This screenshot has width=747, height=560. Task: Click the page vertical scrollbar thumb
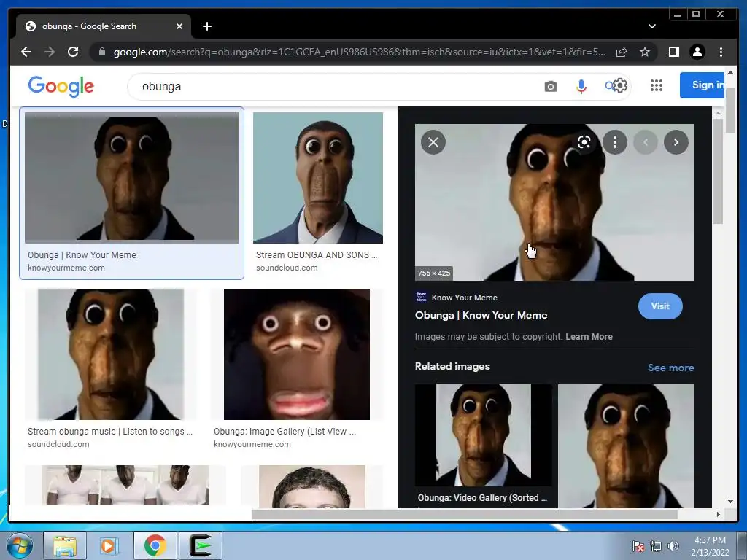pyautogui.click(x=730, y=109)
